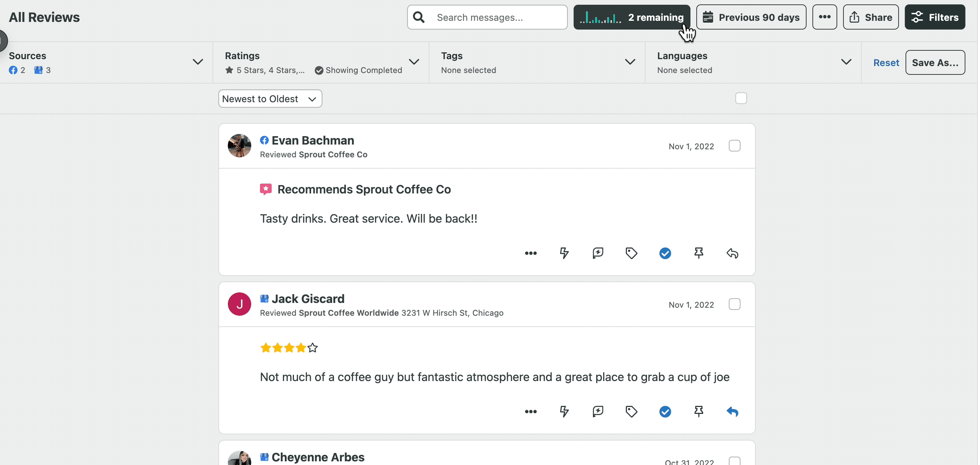The image size is (980, 465).
Task: Click the Facebook icon beside Evan Bachman
Action: coord(264,140)
